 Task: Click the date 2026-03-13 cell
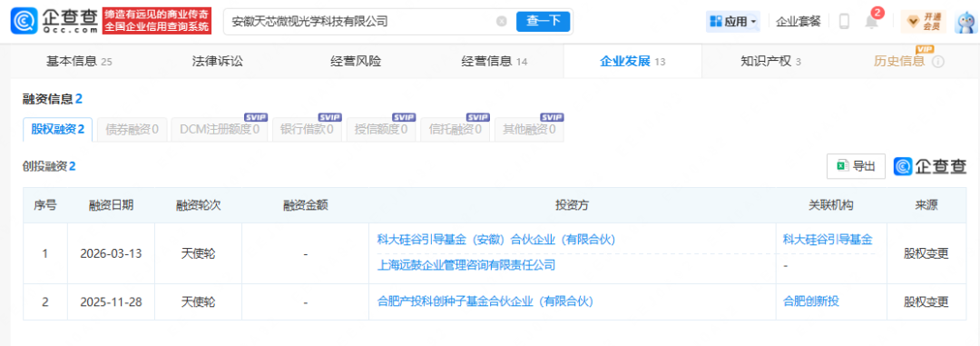(x=112, y=253)
